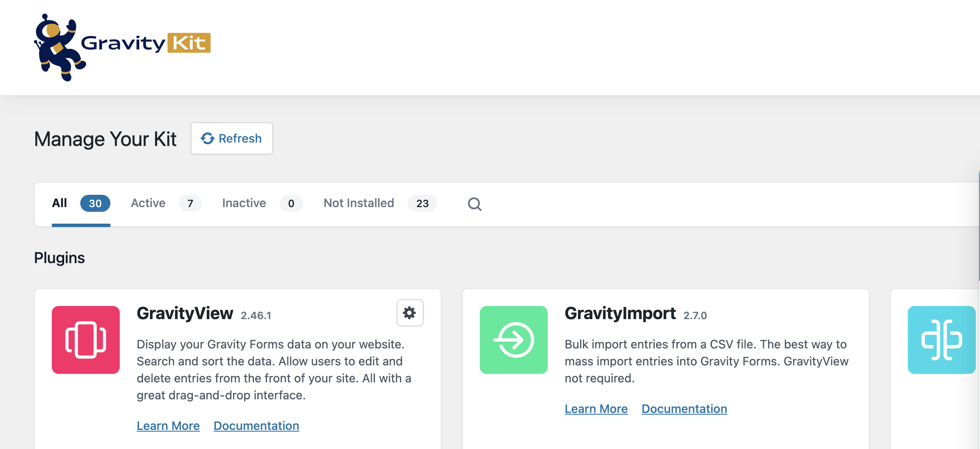Click the badge showing 30 total plugins

coord(95,203)
